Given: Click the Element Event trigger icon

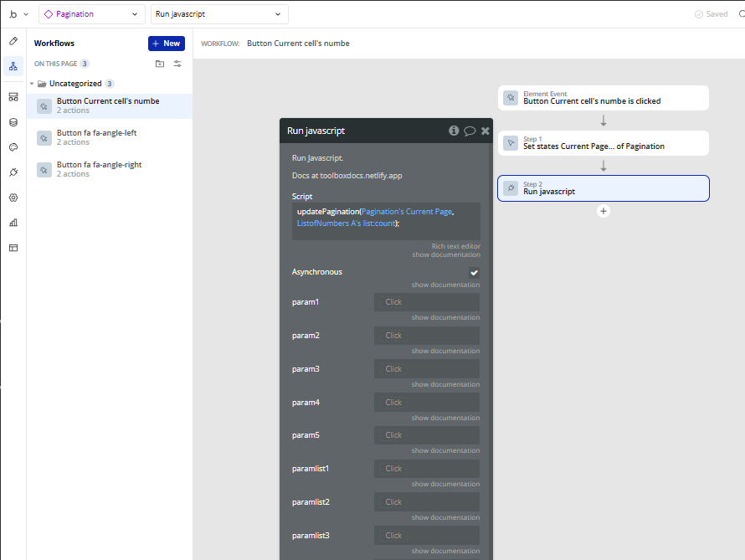Looking at the screenshot, I should click(x=511, y=97).
